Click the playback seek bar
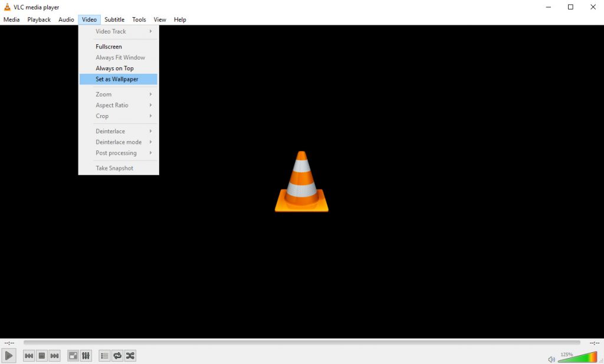This screenshot has width=604, height=364. click(x=301, y=342)
